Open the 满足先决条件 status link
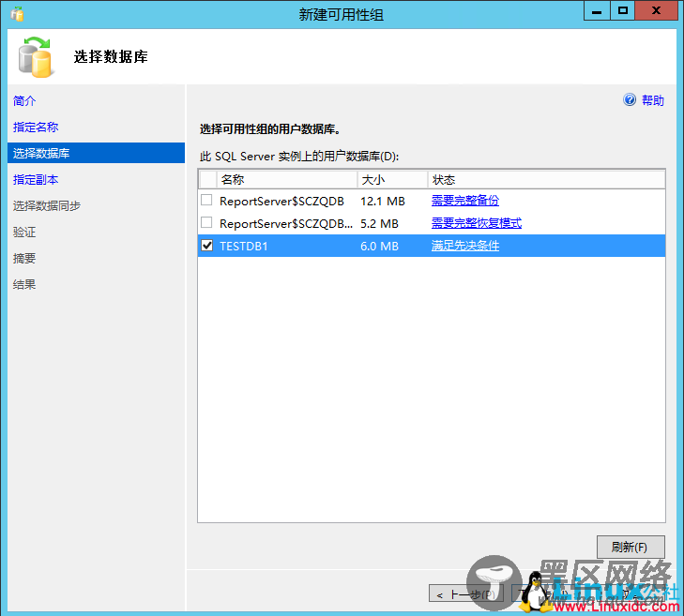Image resolution: width=684 pixels, height=616 pixels. click(465, 246)
